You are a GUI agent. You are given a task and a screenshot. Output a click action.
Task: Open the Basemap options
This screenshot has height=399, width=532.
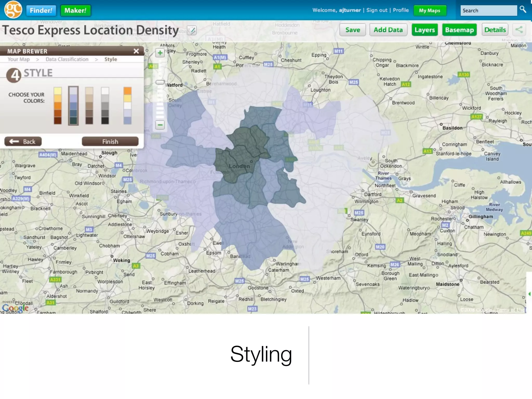pyautogui.click(x=459, y=30)
